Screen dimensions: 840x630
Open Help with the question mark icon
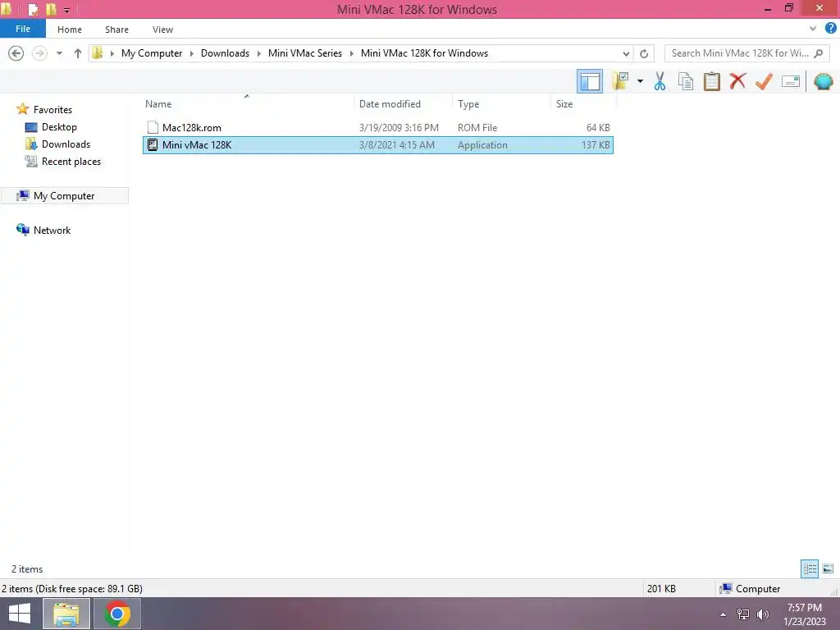830,29
